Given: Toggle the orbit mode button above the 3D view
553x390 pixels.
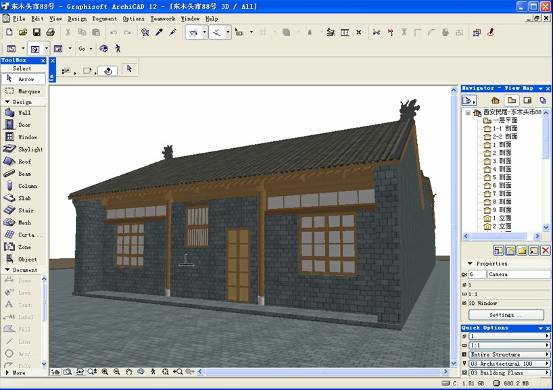Looking at the screenshot, I should tap(108, 71).
